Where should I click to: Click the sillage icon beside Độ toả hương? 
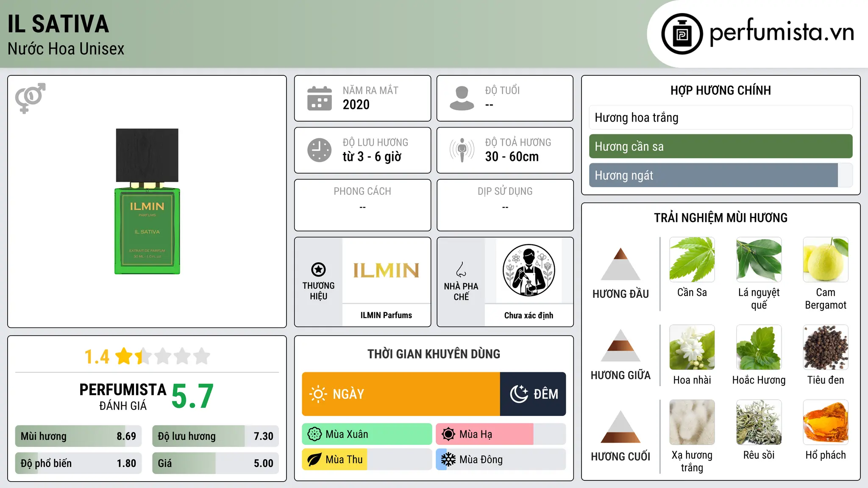point(462,150)
